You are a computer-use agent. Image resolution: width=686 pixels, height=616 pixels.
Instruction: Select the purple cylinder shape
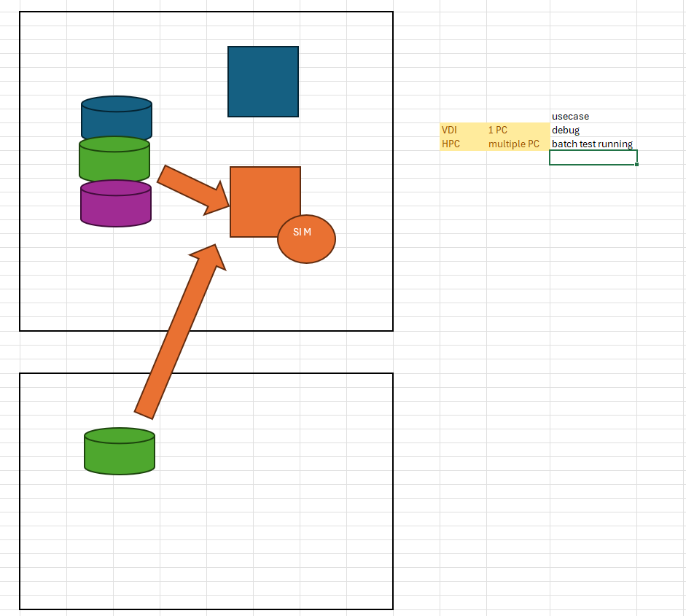[x=115, y=206]
